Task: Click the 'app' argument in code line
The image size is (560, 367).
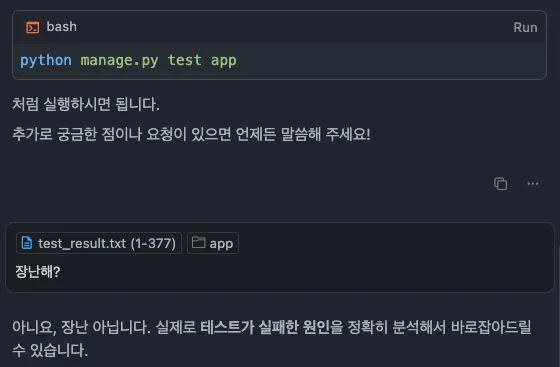Action: (224, 61)
